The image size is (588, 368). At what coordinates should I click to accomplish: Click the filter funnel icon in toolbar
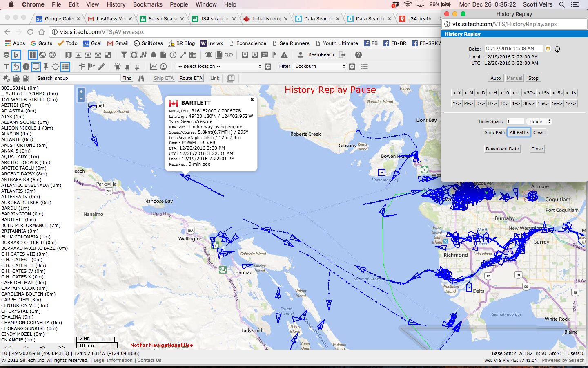click(124, 55)
